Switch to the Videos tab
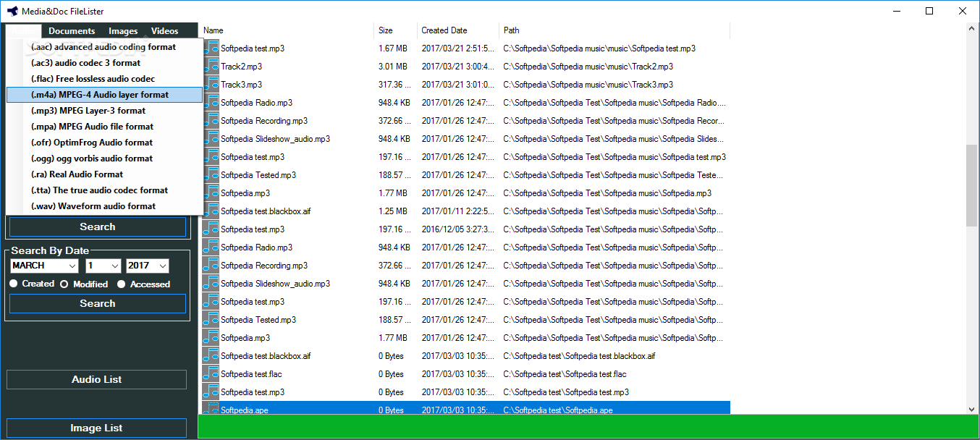 (165, 31)
